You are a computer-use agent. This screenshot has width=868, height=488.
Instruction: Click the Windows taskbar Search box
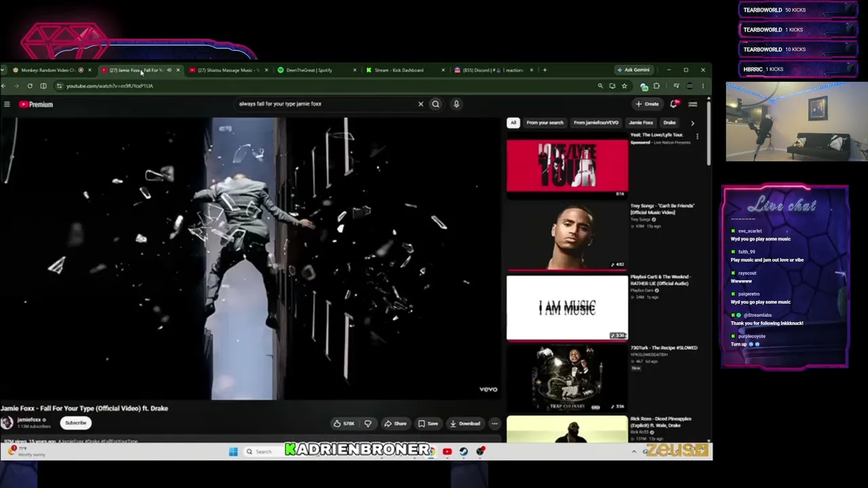click(x=263, y=451)
